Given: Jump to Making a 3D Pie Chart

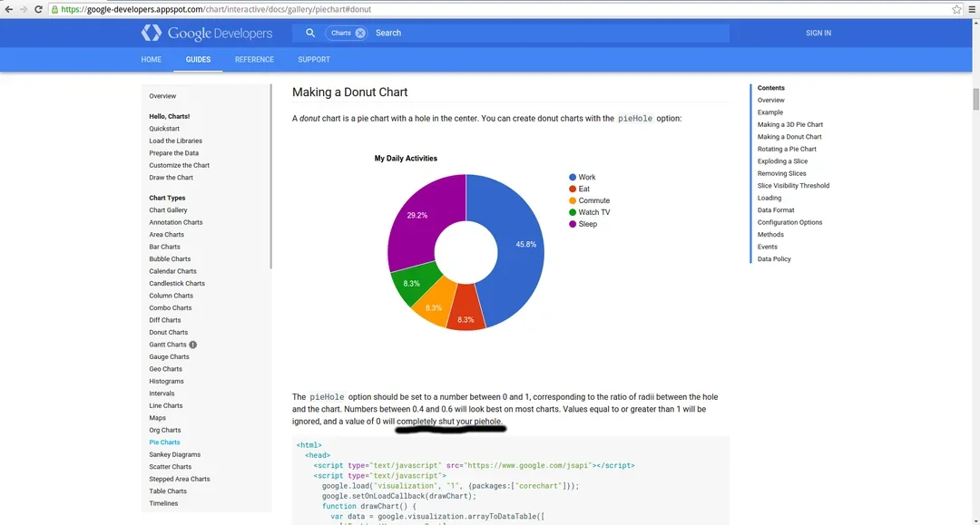Looking at the screenshot, I should [790, 125].
